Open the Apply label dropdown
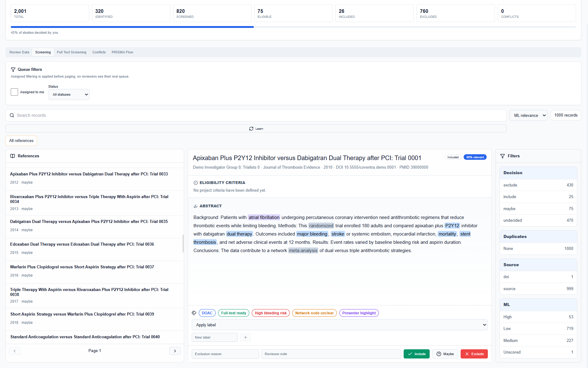Screen dimensions: 588x368 pyautogui.click(x=340, y=325)
